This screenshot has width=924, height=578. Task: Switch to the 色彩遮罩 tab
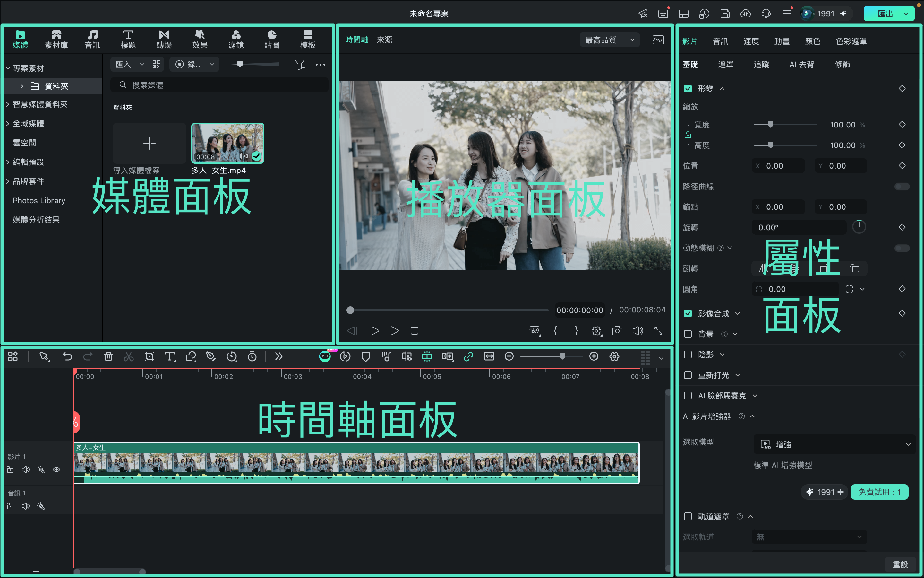click(851, 41)
